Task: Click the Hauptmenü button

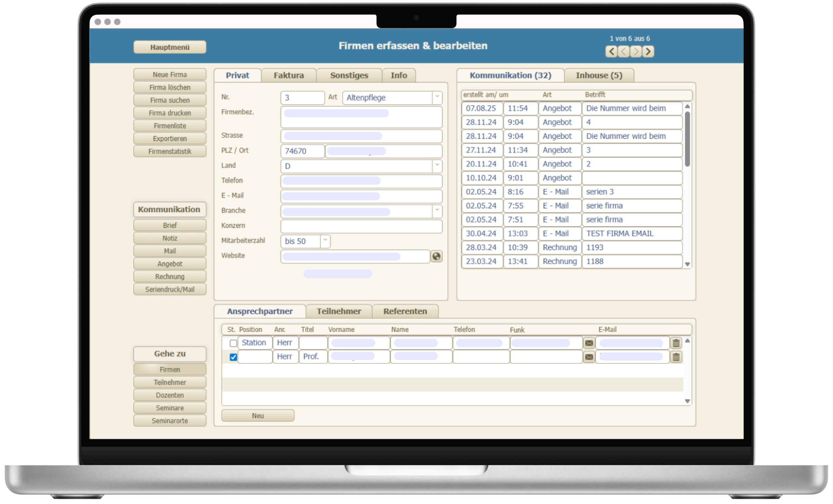Action: coord(170,47)
